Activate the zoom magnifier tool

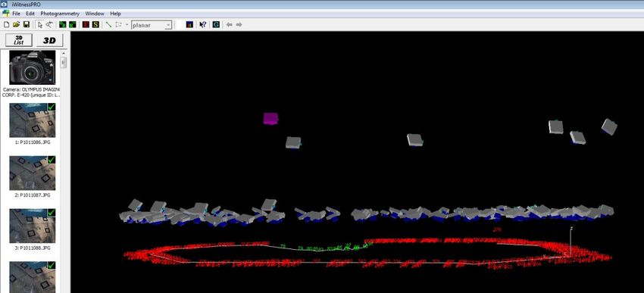pos(49,25)
